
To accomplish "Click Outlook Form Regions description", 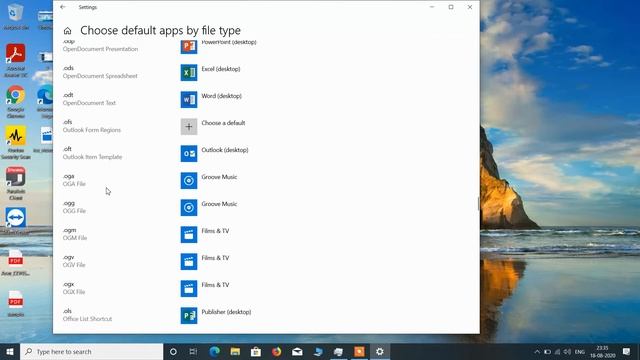I will click(x=92, y=130).
